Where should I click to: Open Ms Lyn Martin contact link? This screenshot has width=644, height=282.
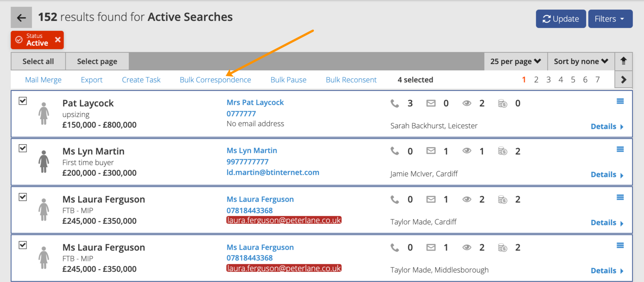tap(252, 151)
